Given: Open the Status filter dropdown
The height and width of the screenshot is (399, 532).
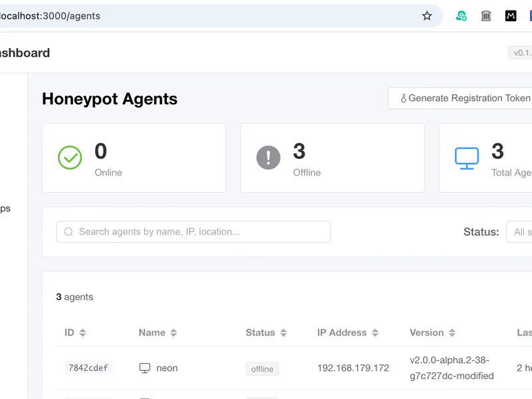Looking at the screenshot, I should pos(519,231).
